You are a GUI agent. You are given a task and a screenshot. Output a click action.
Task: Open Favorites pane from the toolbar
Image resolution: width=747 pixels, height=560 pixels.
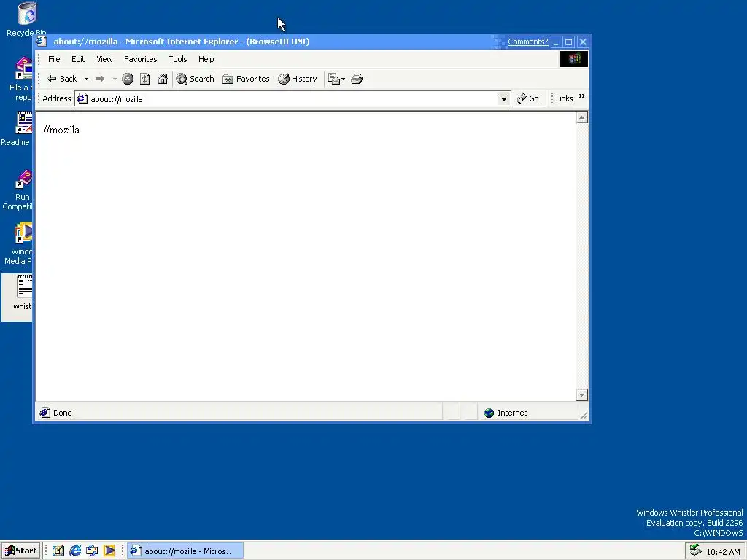[x=247, y=79]
